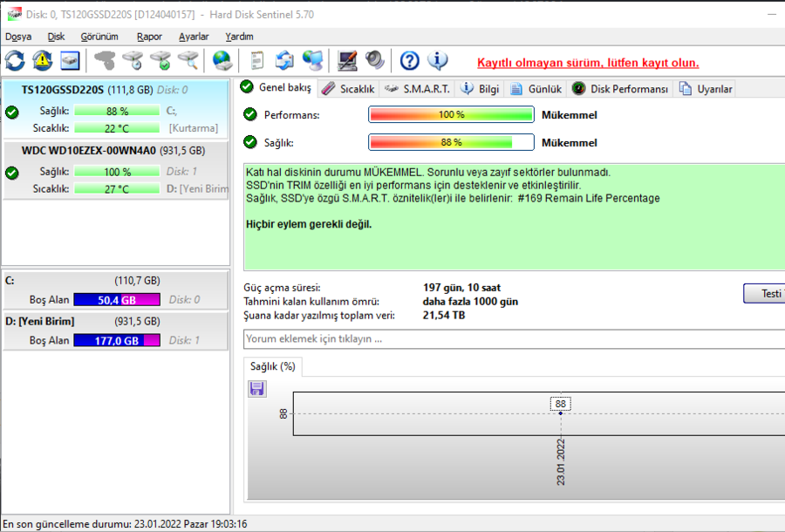Image resolution: width=785 pixels, height=532 pixels.
Task: Switch to the Sıcaklık tab
Action: pos(348,89)
